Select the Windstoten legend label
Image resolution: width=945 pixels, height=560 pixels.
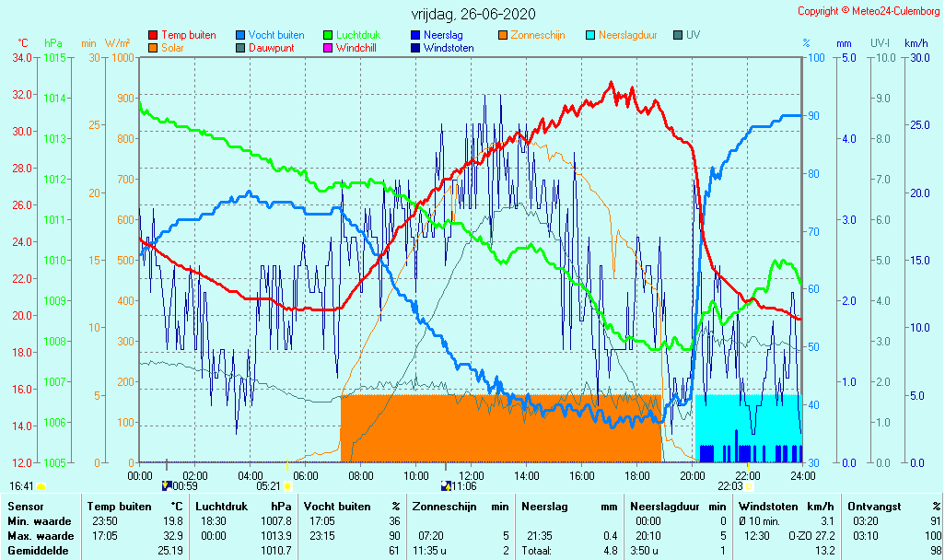coord(449,48)
